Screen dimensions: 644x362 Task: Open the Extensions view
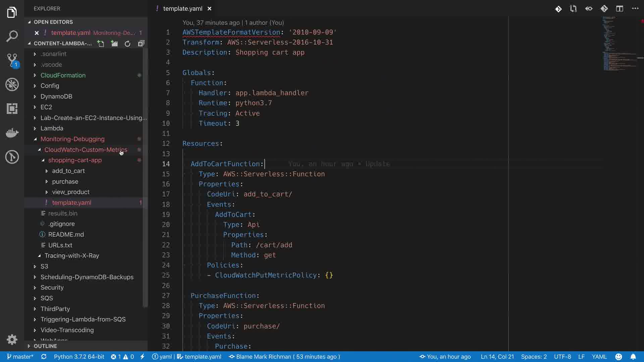(x=12, y=109)
